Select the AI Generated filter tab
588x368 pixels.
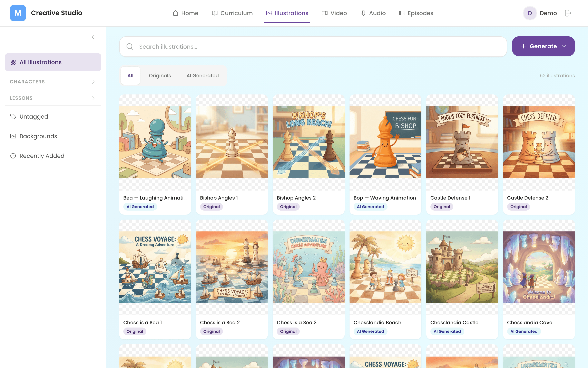click(x=203, y=76)
